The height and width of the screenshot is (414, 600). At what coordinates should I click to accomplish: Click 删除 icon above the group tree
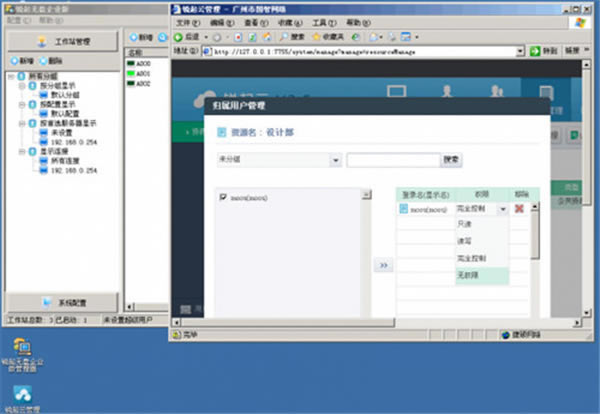click(x=43, y=60)
